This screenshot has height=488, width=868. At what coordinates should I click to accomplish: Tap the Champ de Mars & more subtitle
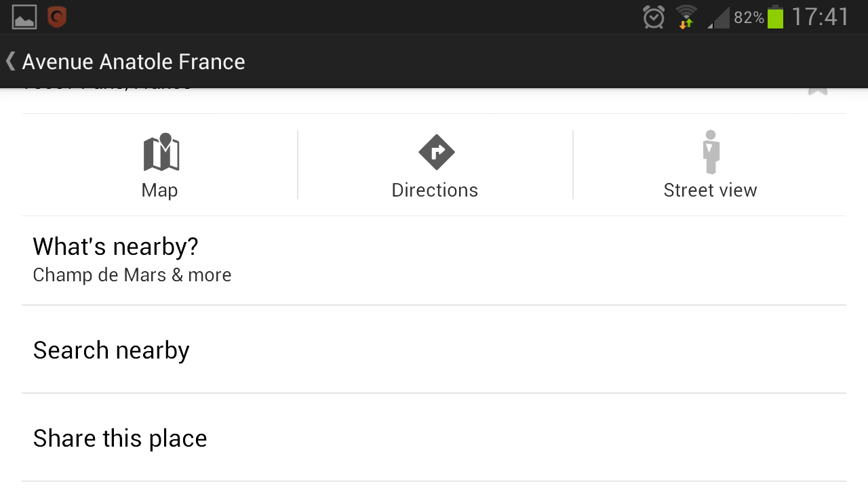click(x=132, y=275)
